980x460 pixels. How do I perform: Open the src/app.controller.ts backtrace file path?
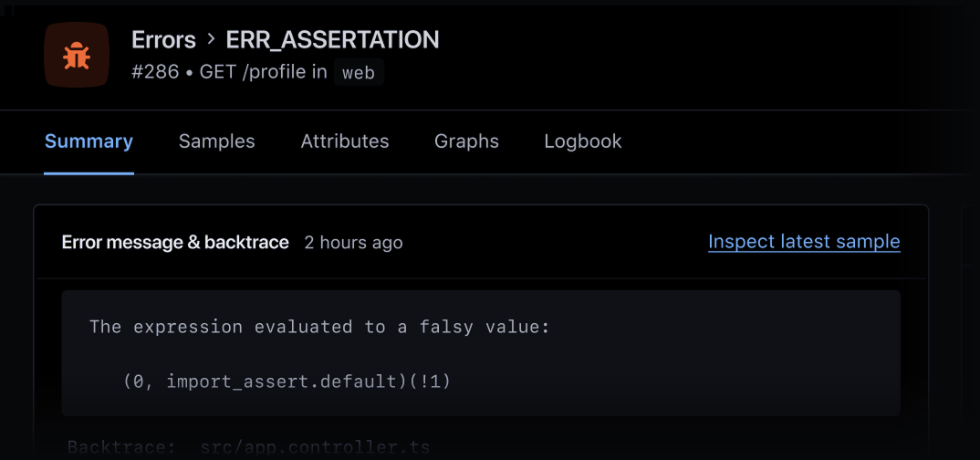(315, 447)
